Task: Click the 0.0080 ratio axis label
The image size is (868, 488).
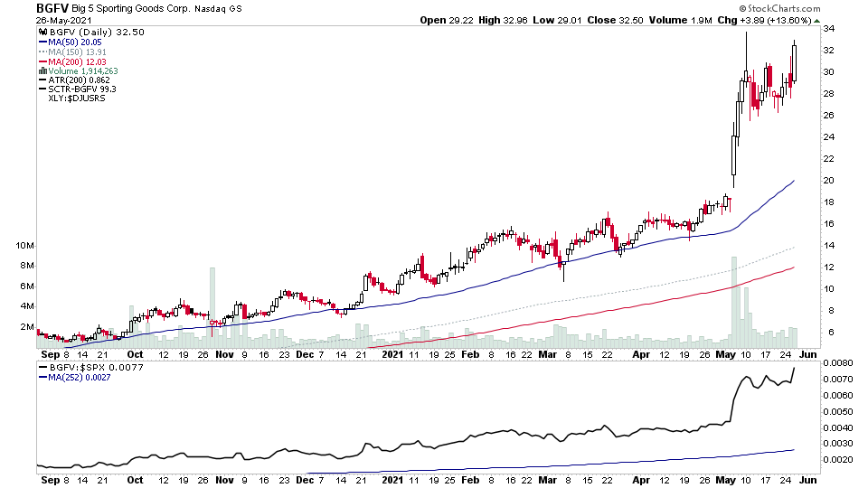Action: pos(838,363)
